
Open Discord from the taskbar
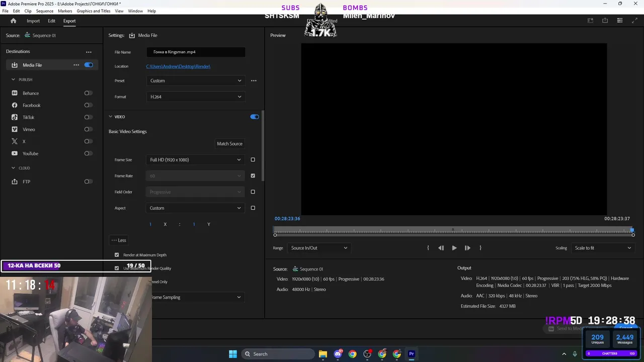[338, 354]
